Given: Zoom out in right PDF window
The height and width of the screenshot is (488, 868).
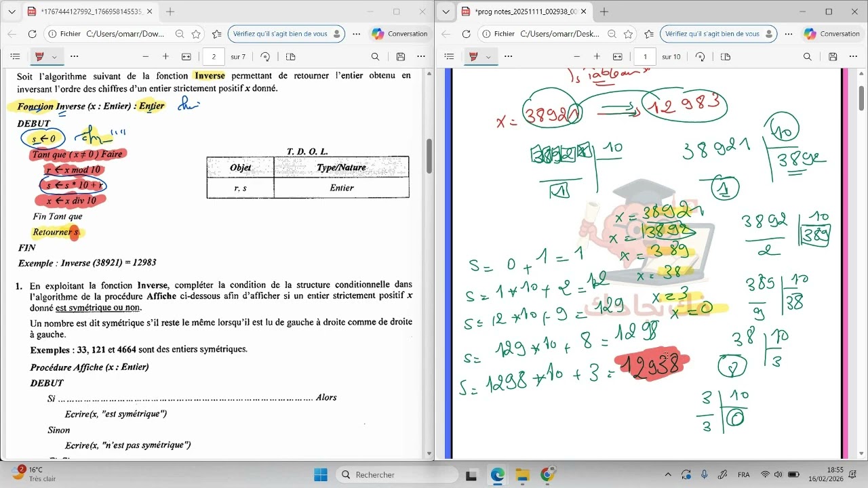Looking at the screenshot, I should coord(577,57).
